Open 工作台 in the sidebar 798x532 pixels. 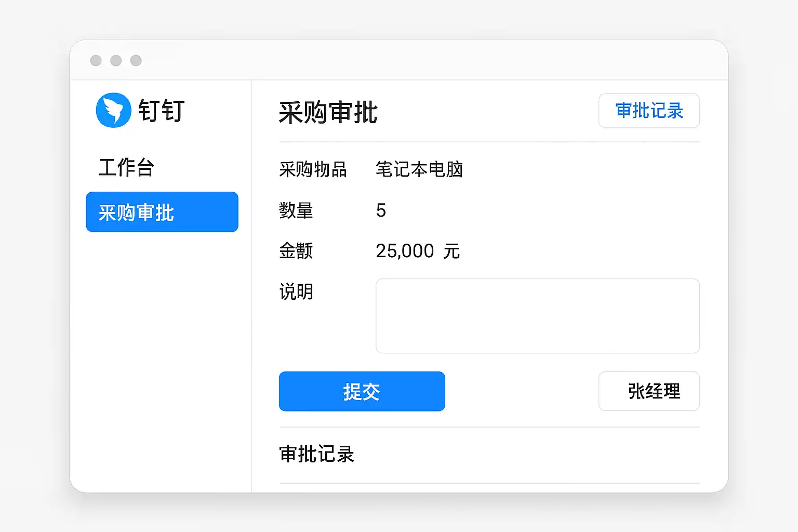pos(126,168)
